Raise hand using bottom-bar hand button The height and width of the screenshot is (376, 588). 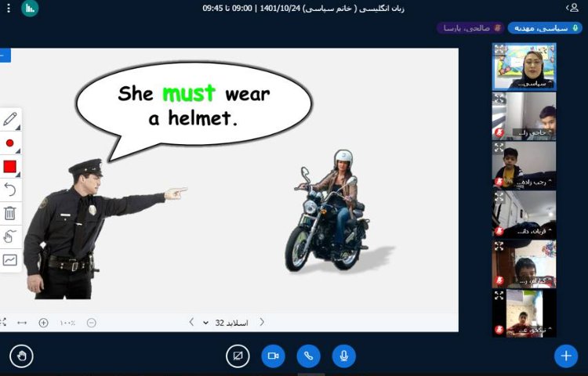[21, 356]
